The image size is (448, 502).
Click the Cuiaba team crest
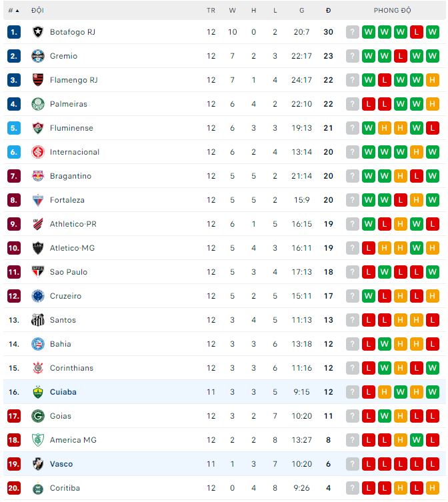(x=38, y=392)
